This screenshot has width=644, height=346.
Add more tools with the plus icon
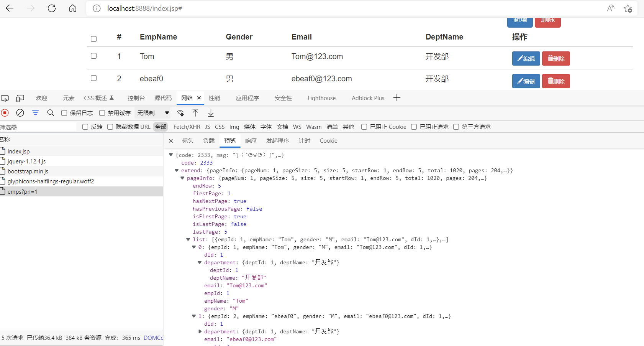click(x=397, y=98)
